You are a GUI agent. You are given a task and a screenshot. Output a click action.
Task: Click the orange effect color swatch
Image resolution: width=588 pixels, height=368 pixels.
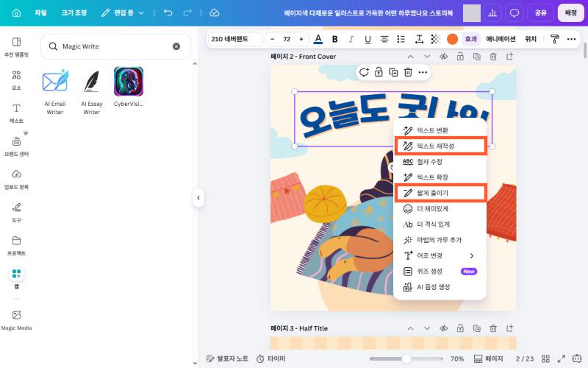452,39
